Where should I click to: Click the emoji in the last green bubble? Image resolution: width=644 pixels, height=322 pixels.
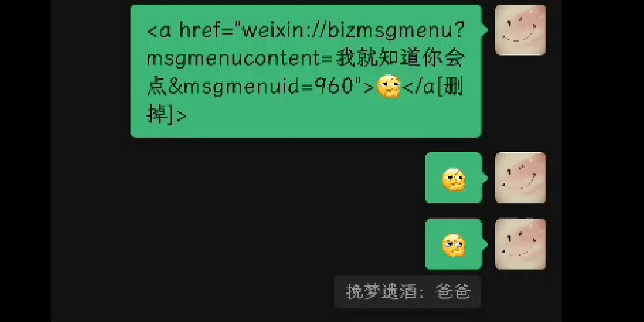[453, 245]
